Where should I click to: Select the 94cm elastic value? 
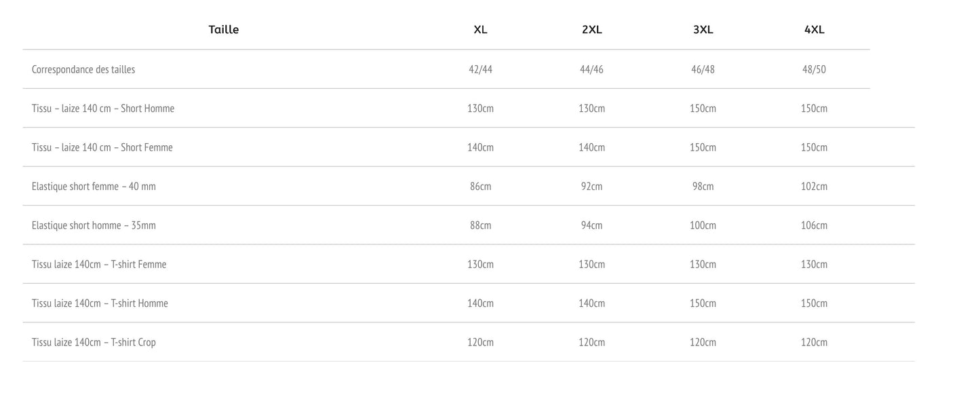click(591, 225)
